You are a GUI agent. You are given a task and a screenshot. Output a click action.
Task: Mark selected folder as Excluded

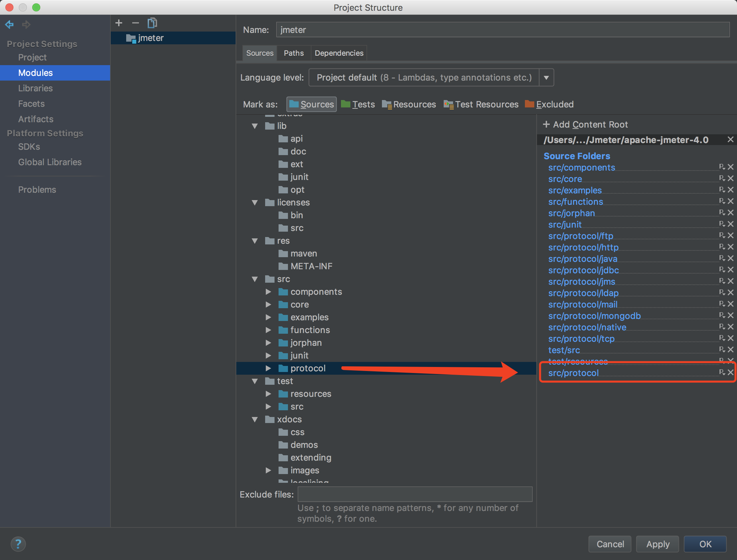[x=549, y=104]
